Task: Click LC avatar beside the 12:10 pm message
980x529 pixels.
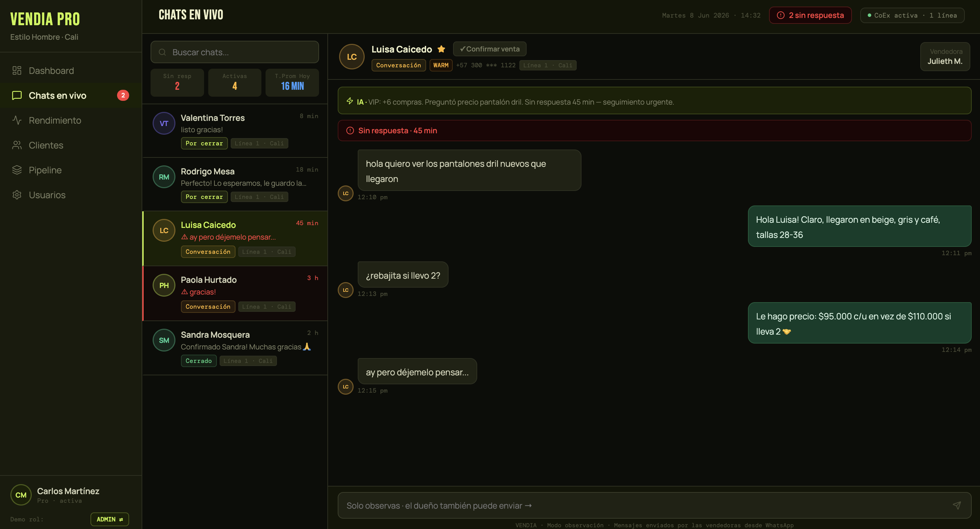Action: (345, 193)
